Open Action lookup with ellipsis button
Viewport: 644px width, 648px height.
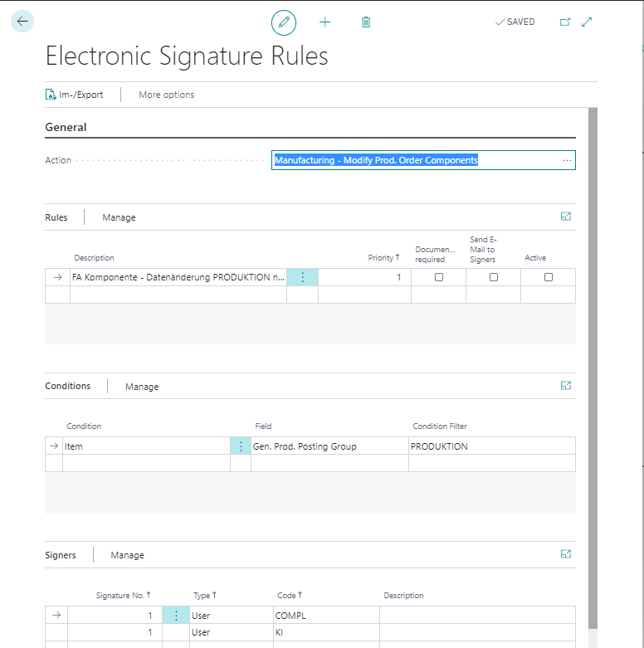click(x=567, y=160)
